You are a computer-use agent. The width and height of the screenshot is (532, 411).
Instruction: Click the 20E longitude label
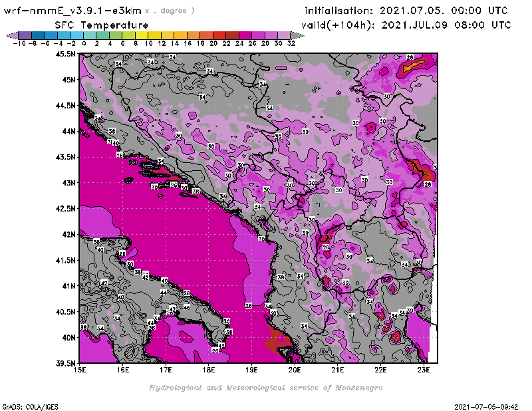pos(295,370)
